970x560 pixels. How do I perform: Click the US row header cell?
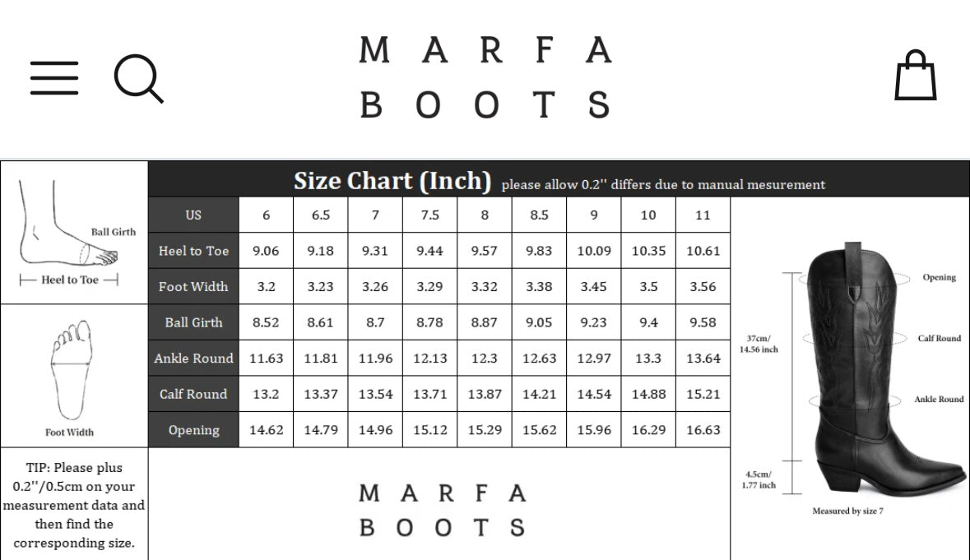193,215
